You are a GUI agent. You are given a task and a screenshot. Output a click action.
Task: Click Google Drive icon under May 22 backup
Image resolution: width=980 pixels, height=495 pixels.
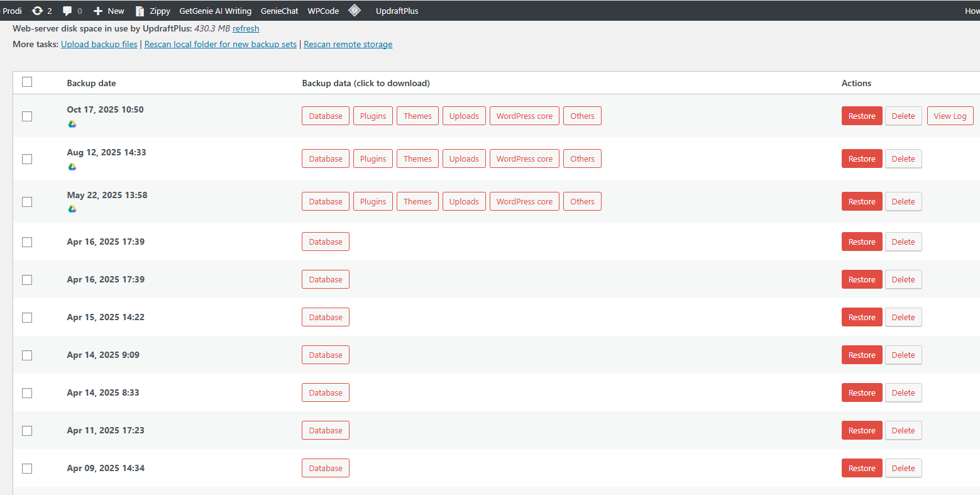click(x=72, y=209)
